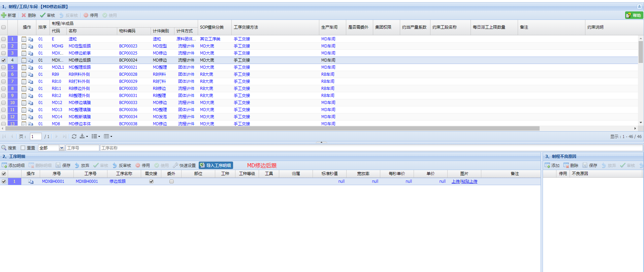Click 审核 approve in the top process toolbar
Image resolution: width=644 pixels, height=272 pixels.
(x=47, y=15)
